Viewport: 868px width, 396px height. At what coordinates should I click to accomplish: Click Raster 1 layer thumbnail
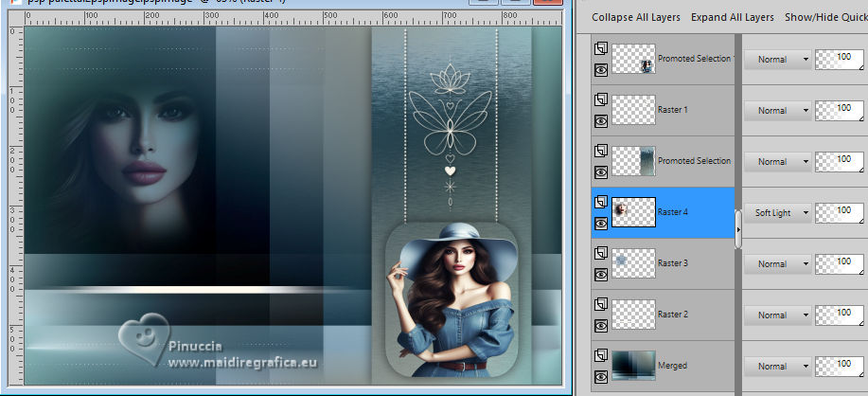(633, 110)
